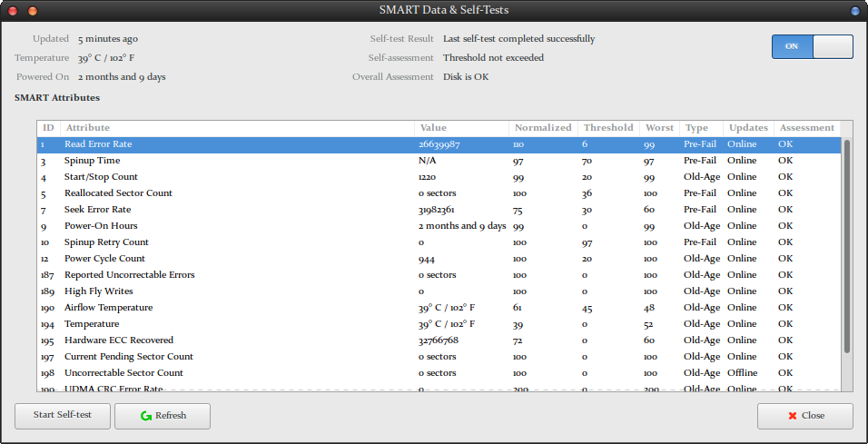
Task: Select the Spinup Time row
Action: tap(439, 161)
